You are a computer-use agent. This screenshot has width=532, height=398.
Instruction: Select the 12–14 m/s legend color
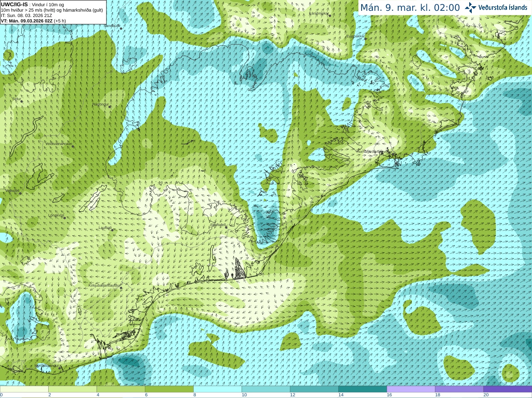[314, 389]
